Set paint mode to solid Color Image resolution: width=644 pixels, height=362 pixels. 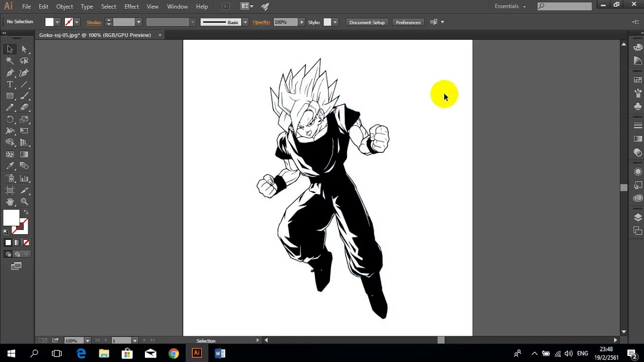pyautogui.click(x=8, y=243)
